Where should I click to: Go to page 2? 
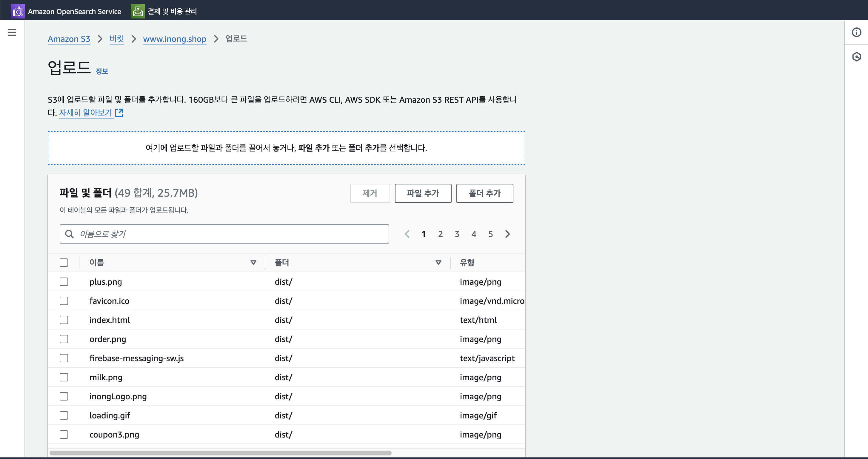pos(440,234)
